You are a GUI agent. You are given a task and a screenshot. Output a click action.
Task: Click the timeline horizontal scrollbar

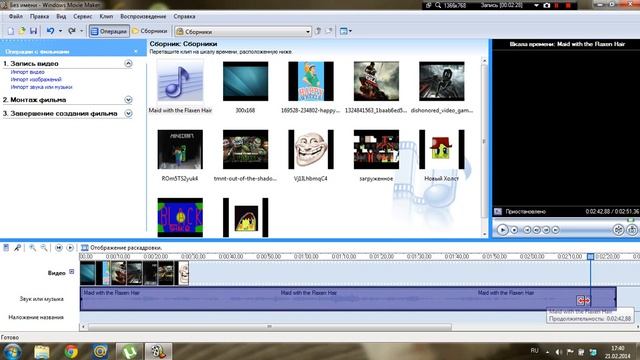coord(270,327)
